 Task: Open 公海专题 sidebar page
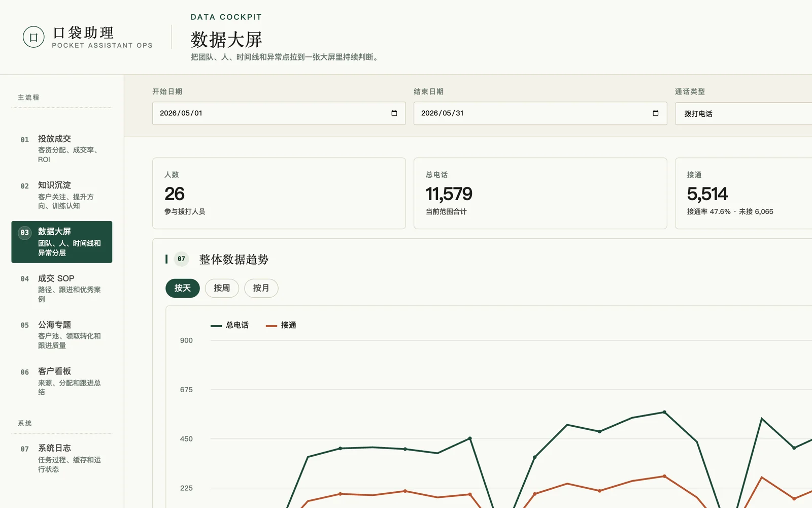click(x=61, y=335)
